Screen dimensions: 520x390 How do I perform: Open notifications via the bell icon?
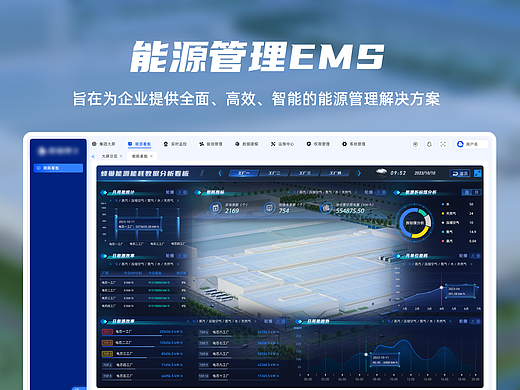tap(429, 144)
